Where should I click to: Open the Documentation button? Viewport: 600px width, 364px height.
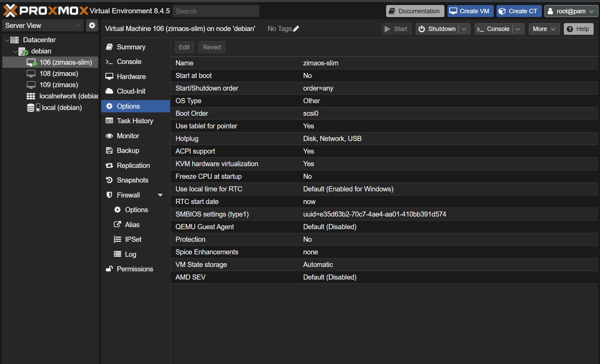click(x=415, y=11)
